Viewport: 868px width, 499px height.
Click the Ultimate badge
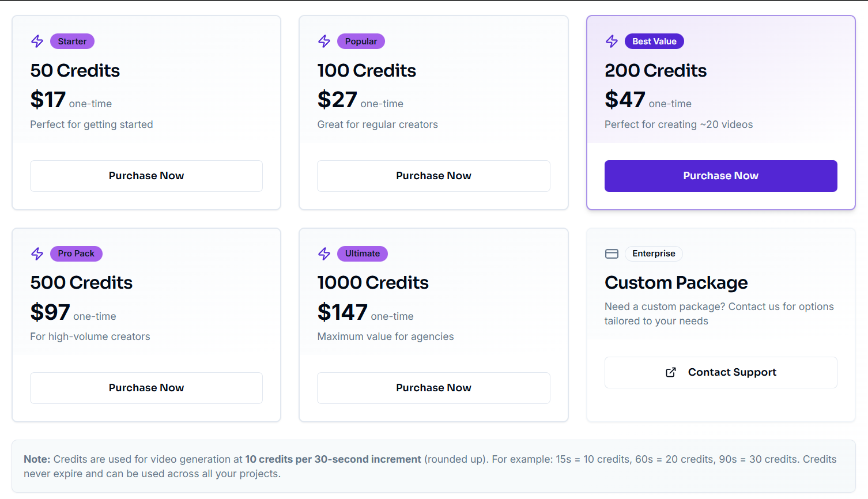(362, 254)
